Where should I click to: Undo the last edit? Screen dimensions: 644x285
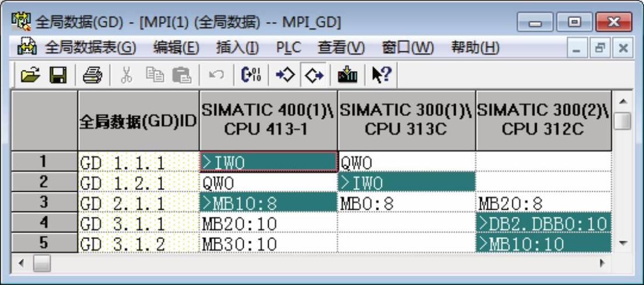click(216, 75)
